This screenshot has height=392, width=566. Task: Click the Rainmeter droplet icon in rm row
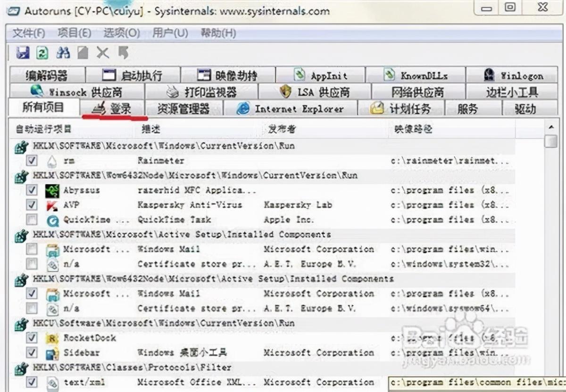point(52,161)
